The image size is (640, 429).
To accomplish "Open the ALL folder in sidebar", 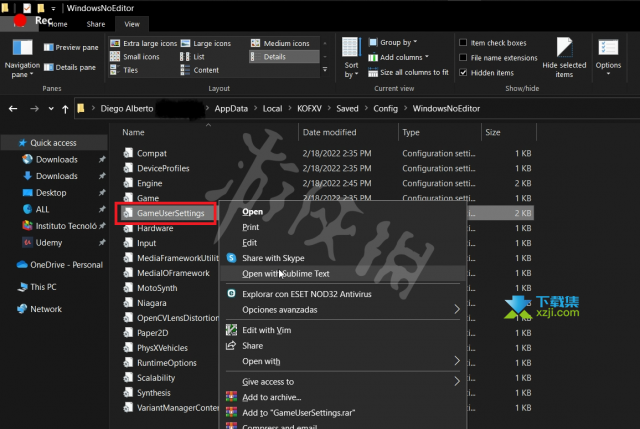I will (x=42, y=209).
